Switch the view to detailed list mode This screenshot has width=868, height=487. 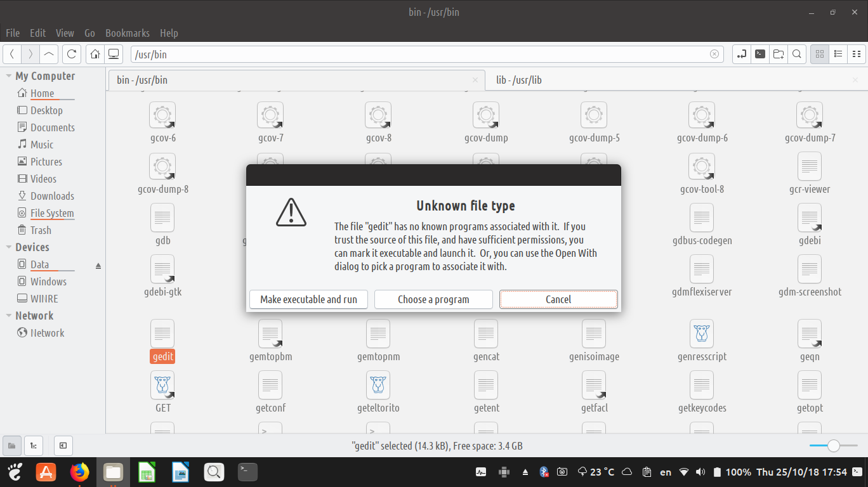click(838, 54)
